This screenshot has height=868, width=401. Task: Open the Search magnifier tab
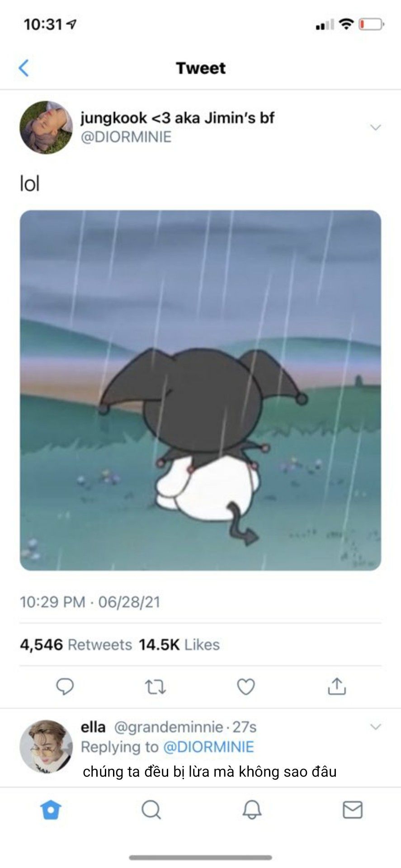pyautogui.click(x=151, y=810)
